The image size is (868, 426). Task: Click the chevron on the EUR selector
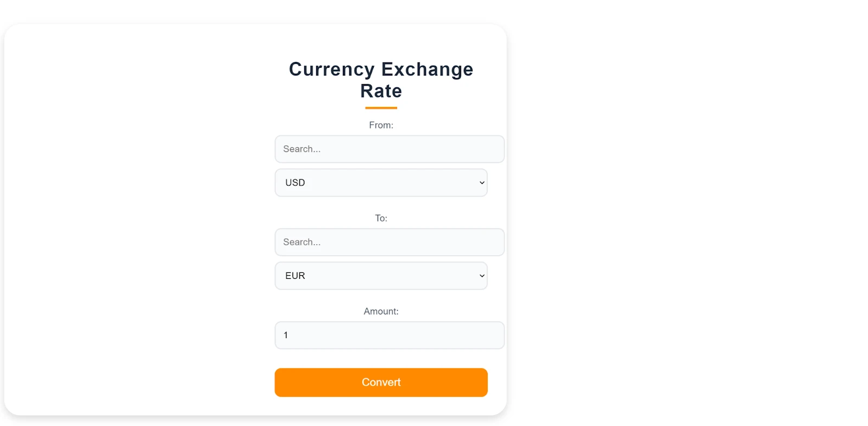[481, 276]
